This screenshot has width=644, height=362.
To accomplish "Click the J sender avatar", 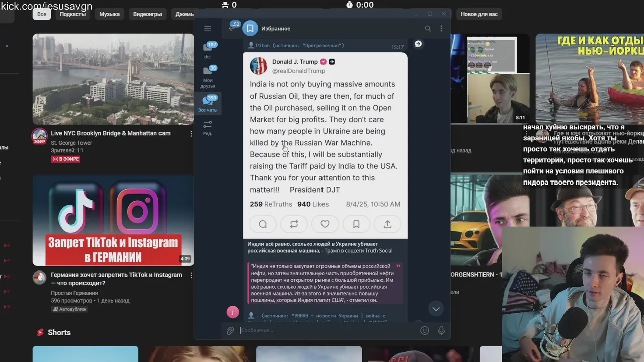I will click(233, 312).
